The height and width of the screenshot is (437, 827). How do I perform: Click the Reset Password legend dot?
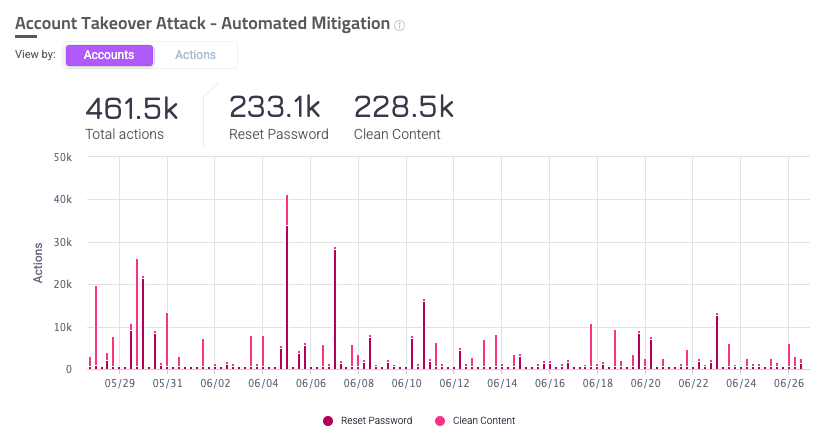pyautogui.click(x=327, y=421)
